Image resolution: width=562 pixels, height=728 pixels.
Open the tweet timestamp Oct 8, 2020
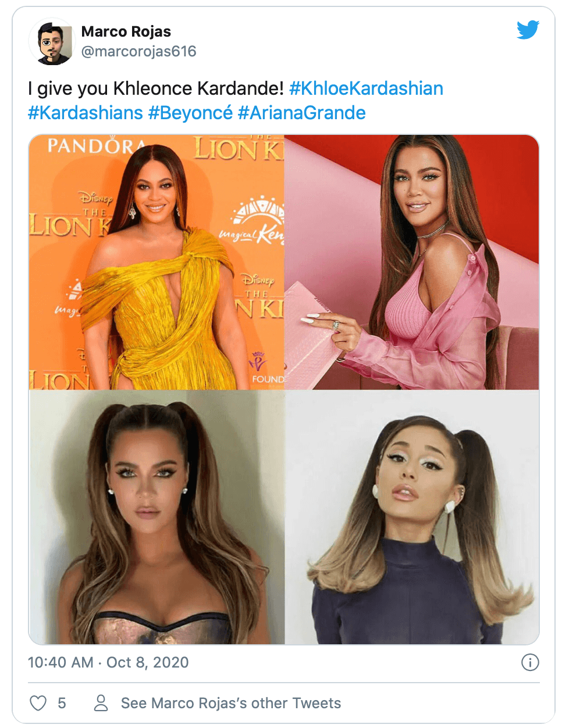[x=108, y=662]
